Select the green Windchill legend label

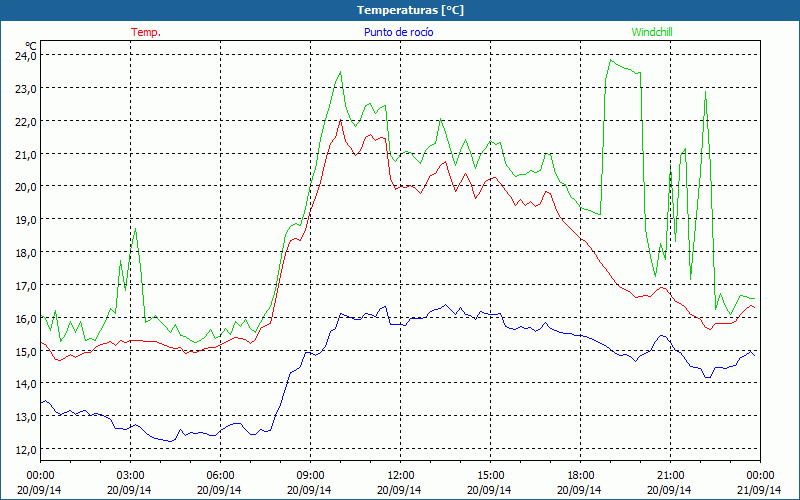point(652,32)
